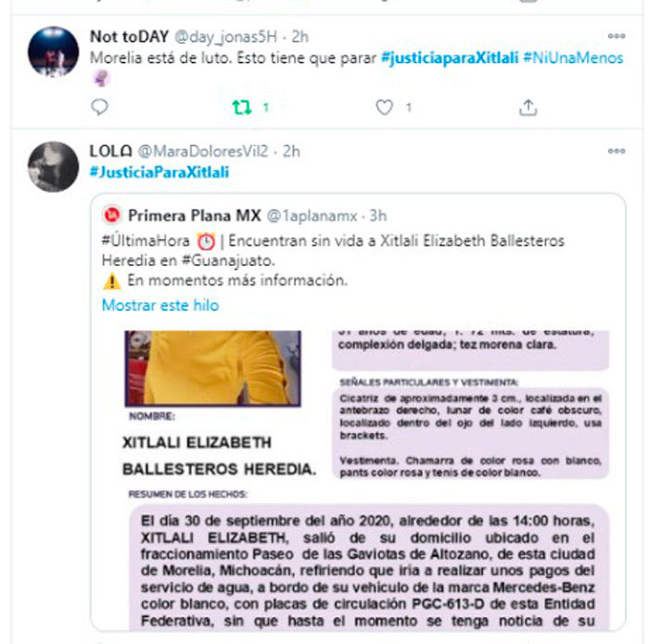
Task: Like the Not toDAY tweet
Action: point(384,107)
